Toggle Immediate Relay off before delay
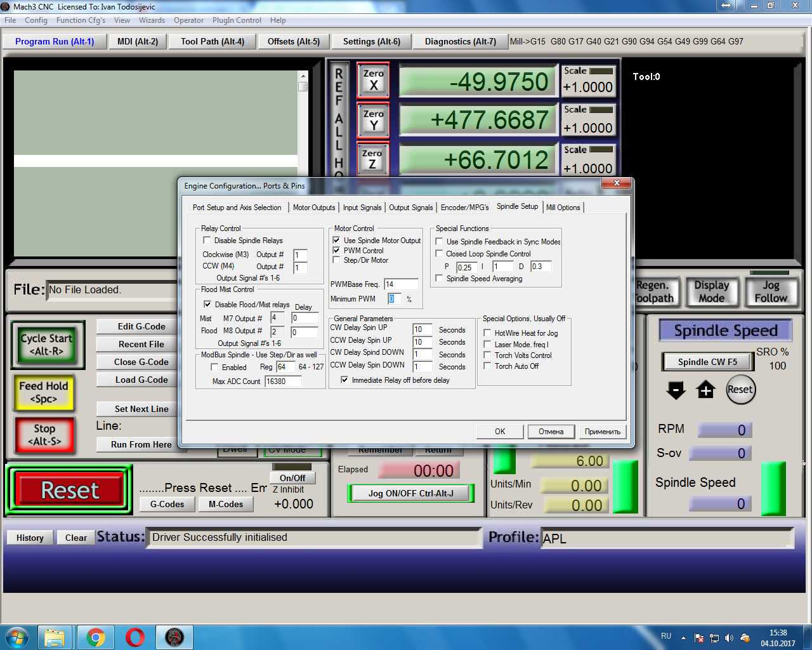 tap(344, 380)
